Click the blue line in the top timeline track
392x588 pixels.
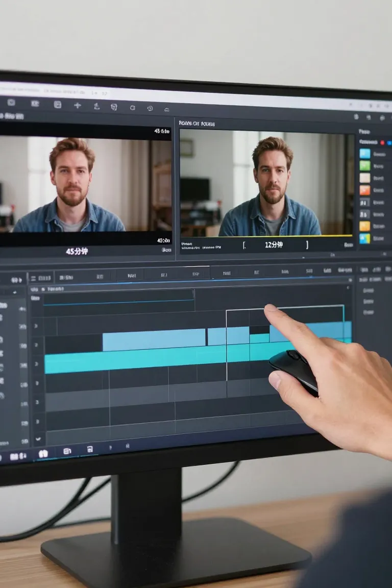point(118,303)
